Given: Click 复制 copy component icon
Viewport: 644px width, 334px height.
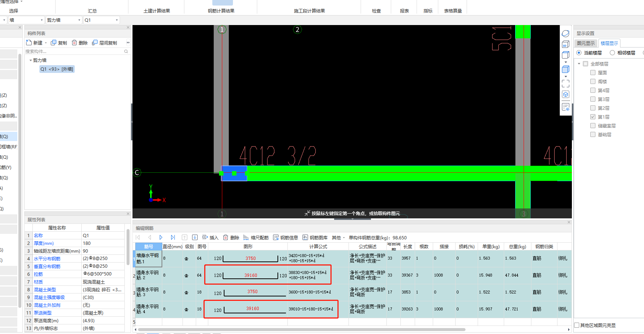Looking at the screenshot, I should (59, 43).
